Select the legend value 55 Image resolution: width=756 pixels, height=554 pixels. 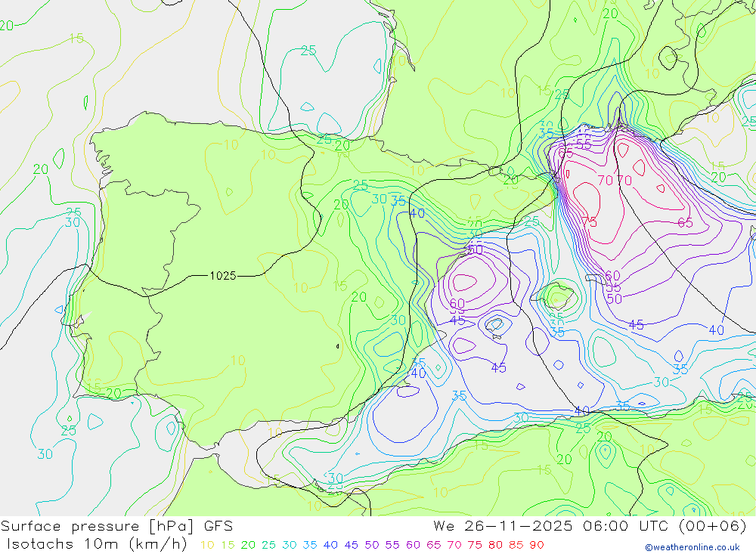[x=392, y=545]
